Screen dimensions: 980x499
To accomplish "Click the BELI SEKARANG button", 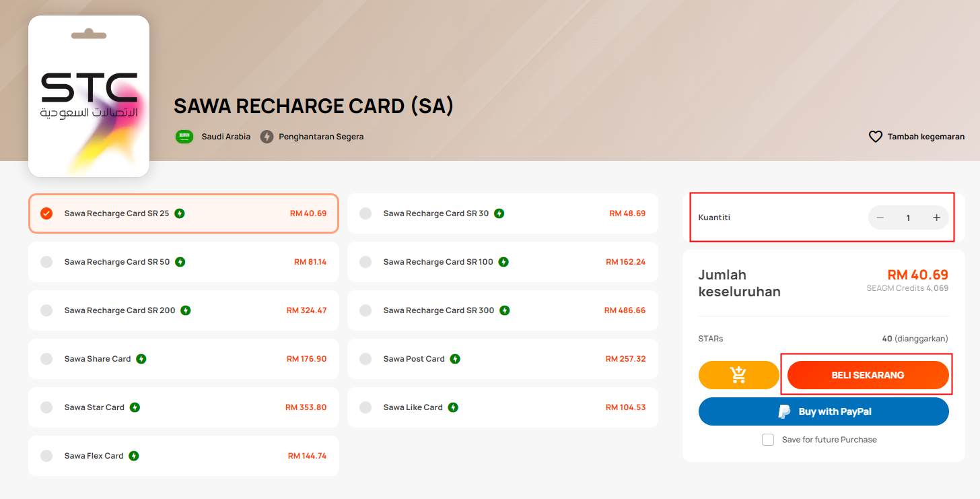I will [x=868, y=375].
